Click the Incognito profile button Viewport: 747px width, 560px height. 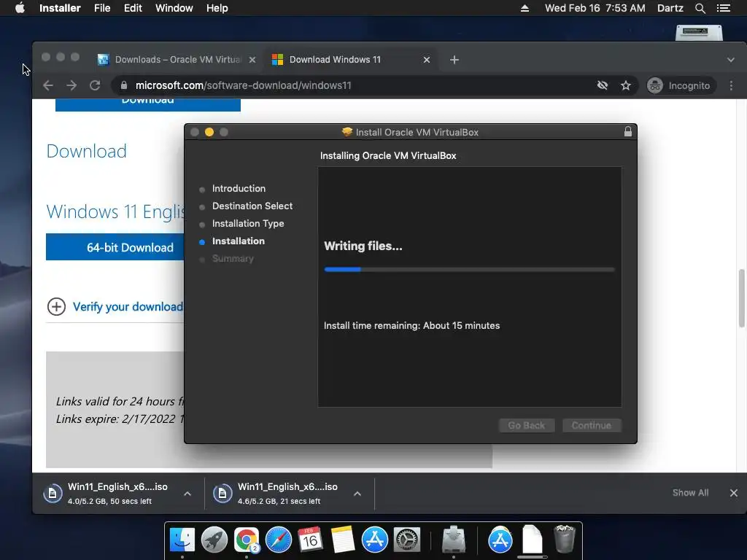680,86
